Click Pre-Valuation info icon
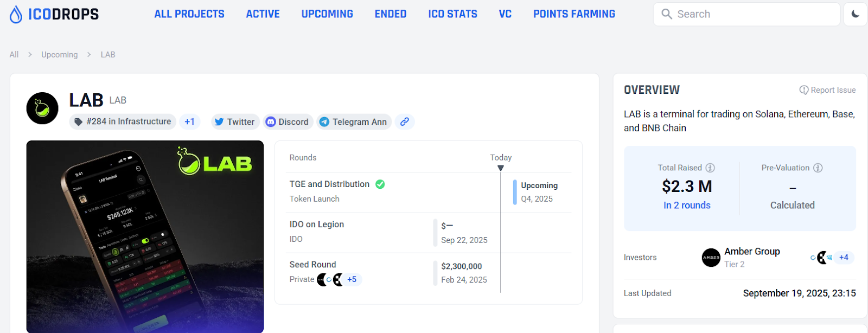Viewport: 868px width, 333px height. click(818, 168)
